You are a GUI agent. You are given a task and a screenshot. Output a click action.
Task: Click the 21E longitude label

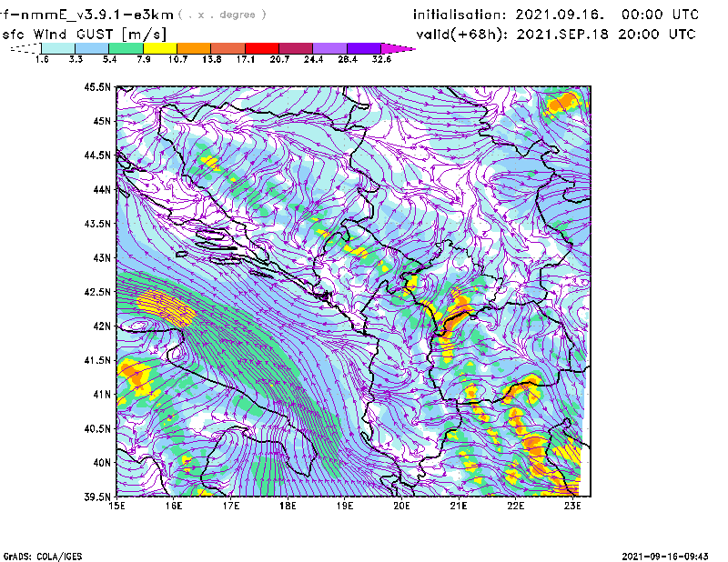pos(459,506)
